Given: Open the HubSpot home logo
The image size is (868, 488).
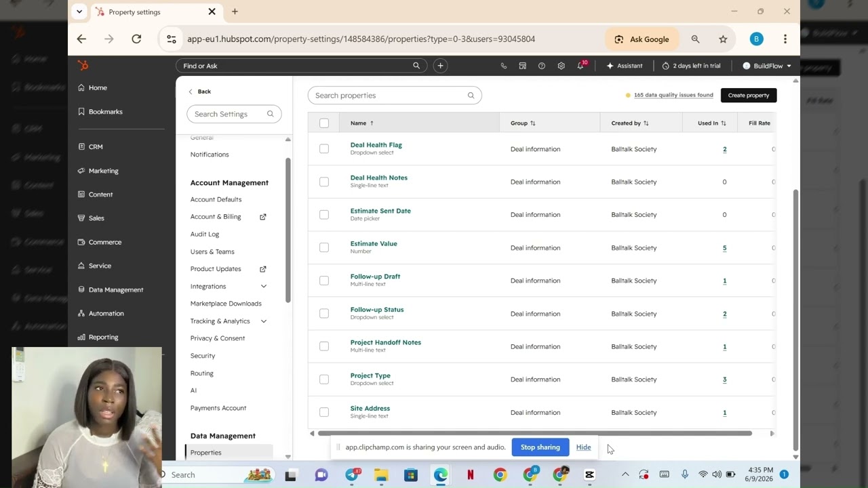Looking at the screenshot, I should [x=83, y=66].
